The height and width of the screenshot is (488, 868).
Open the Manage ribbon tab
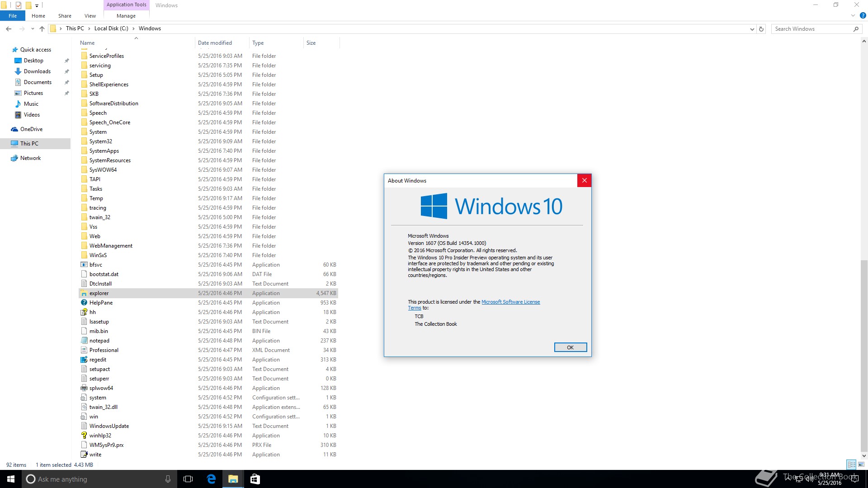[126, 16]
